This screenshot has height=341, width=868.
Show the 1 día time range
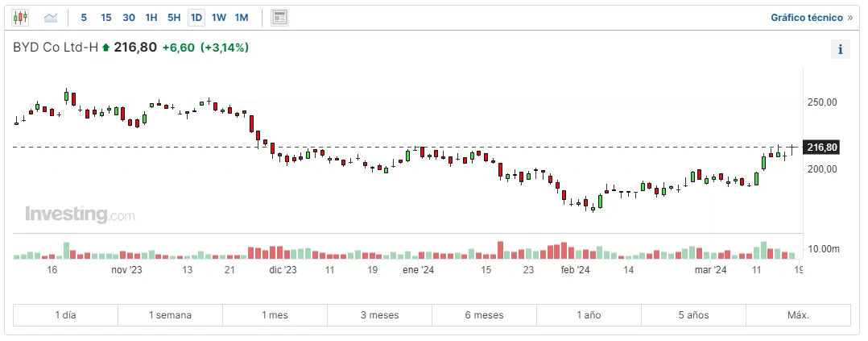(66, 315)
